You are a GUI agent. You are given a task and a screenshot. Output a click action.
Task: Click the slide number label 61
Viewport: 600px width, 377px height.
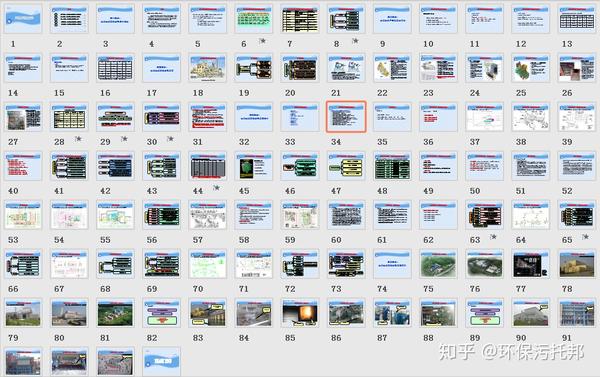click(x=382, y=240)
